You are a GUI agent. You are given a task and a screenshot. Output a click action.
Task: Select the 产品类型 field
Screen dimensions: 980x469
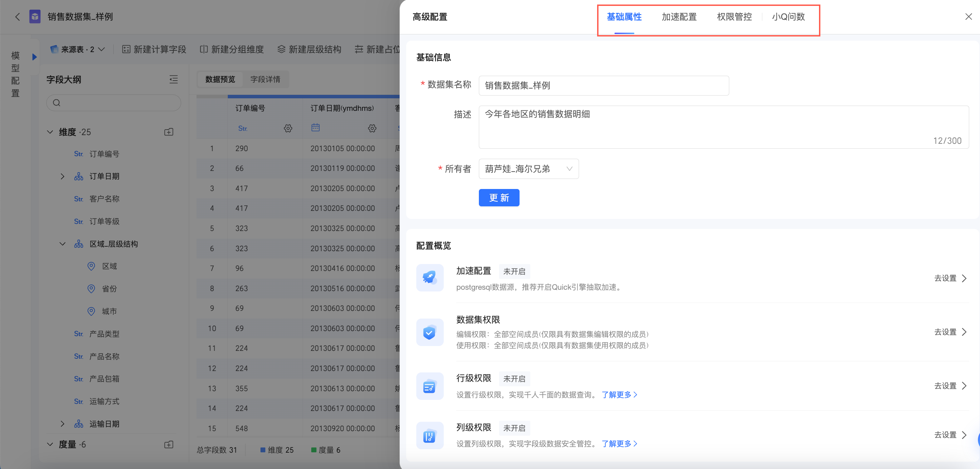point(104,334)
